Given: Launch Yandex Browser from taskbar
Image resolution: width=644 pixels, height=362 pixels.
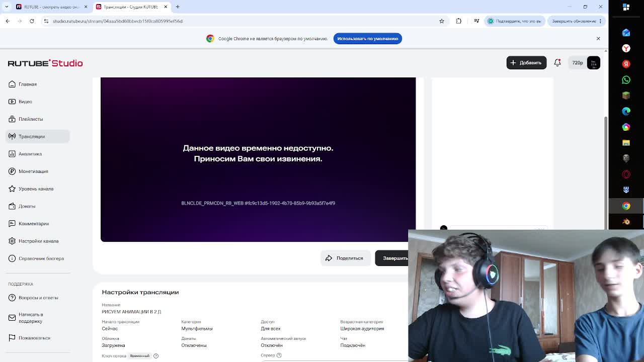Looking at the screenshot, I should (626, 48).
